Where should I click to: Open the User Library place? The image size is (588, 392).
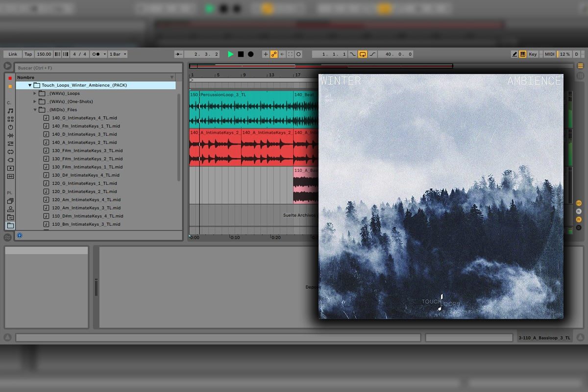click(x=10, y=209)
